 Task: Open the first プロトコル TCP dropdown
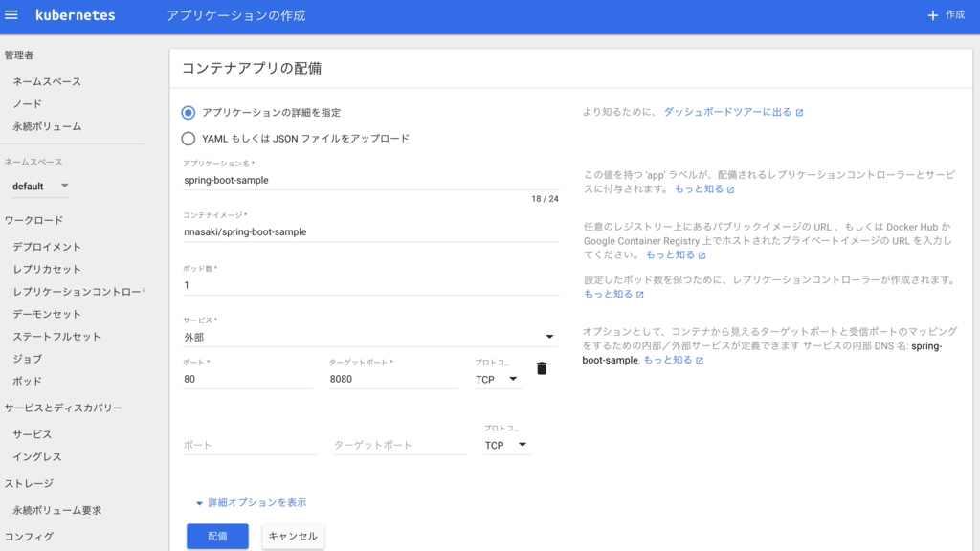[x=497, y=380]
